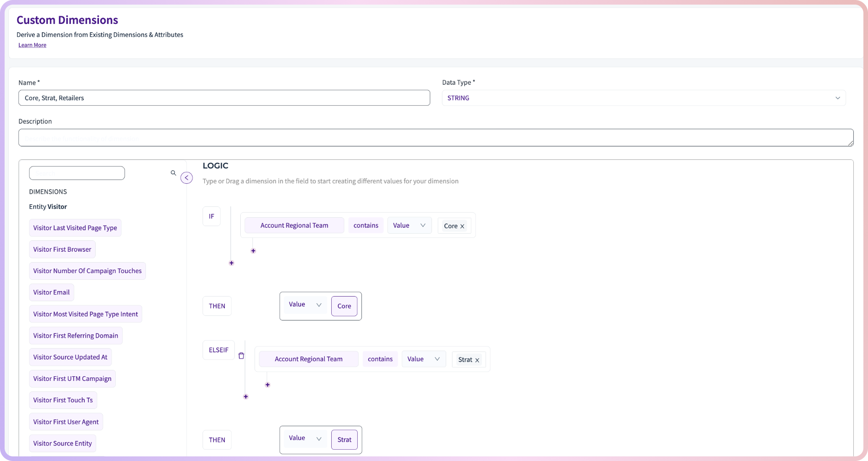Focus the Description text area

click(x=435, y=138)
